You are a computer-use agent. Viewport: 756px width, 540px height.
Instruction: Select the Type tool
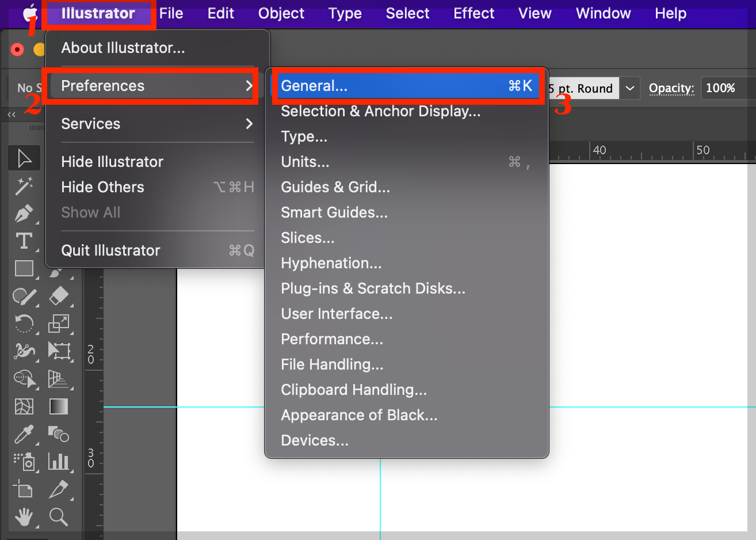[x=24, y=241]
